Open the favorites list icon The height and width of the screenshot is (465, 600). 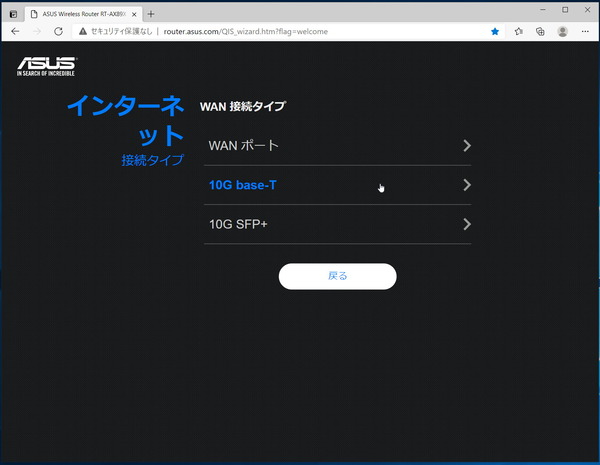click(x=518, y=32)
